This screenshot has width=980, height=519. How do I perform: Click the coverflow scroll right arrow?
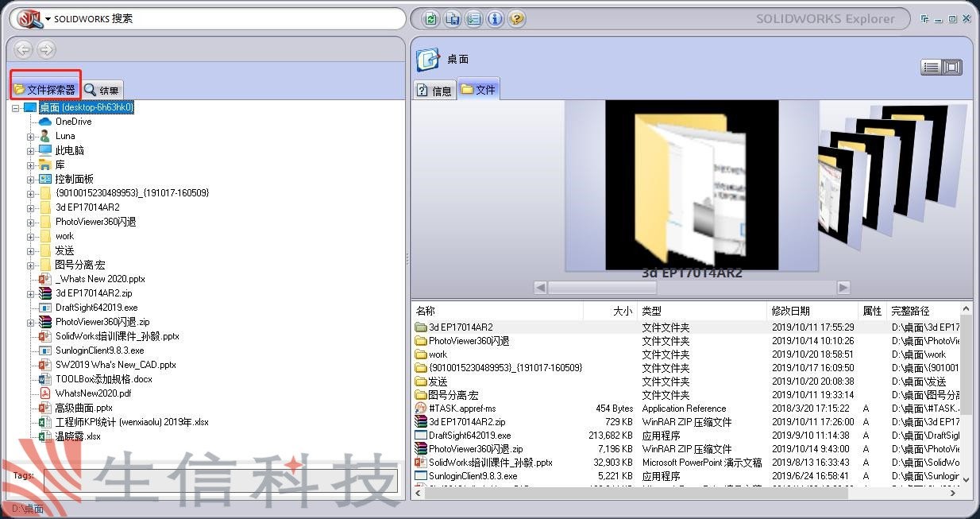(x=843, y=287)
